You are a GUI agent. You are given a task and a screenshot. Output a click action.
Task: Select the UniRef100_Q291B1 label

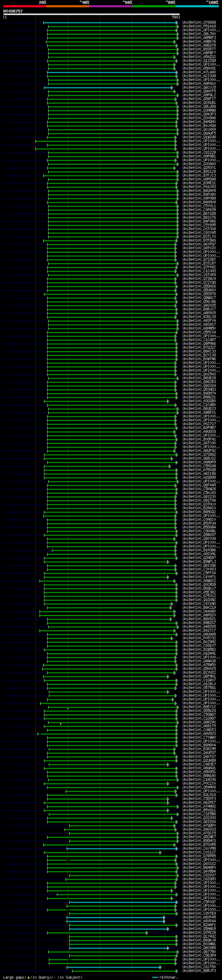(199, 103)
